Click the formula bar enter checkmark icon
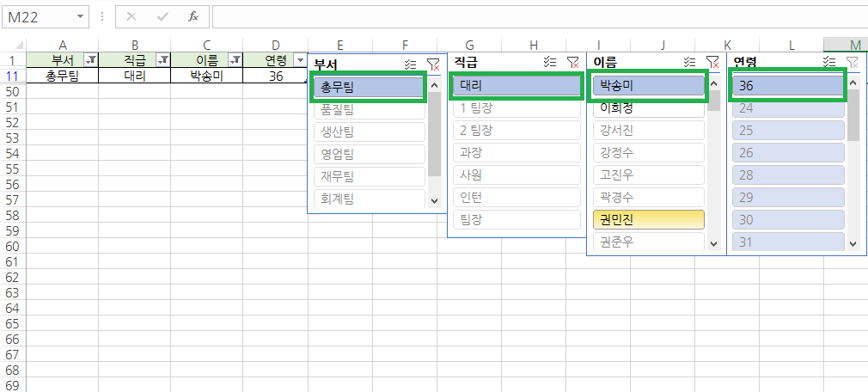 click(x=162, y=16)
